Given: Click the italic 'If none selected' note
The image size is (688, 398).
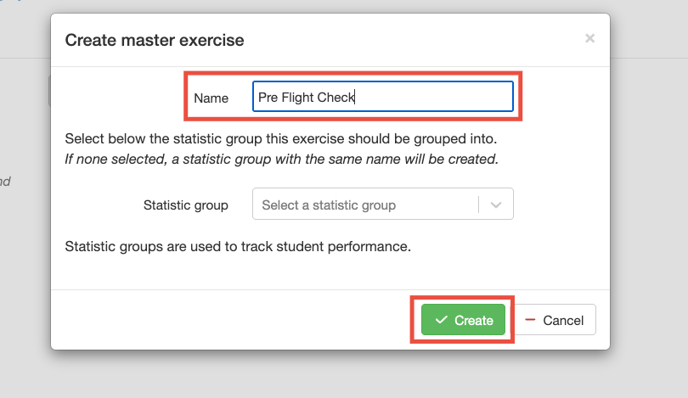Looking at the screenshot, I should pos(282,159).
